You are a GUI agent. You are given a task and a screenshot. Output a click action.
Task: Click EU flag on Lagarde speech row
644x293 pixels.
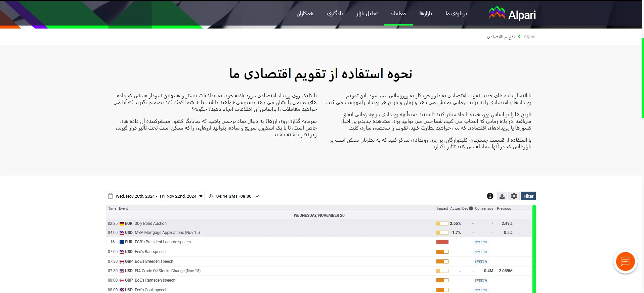[122, 242]
